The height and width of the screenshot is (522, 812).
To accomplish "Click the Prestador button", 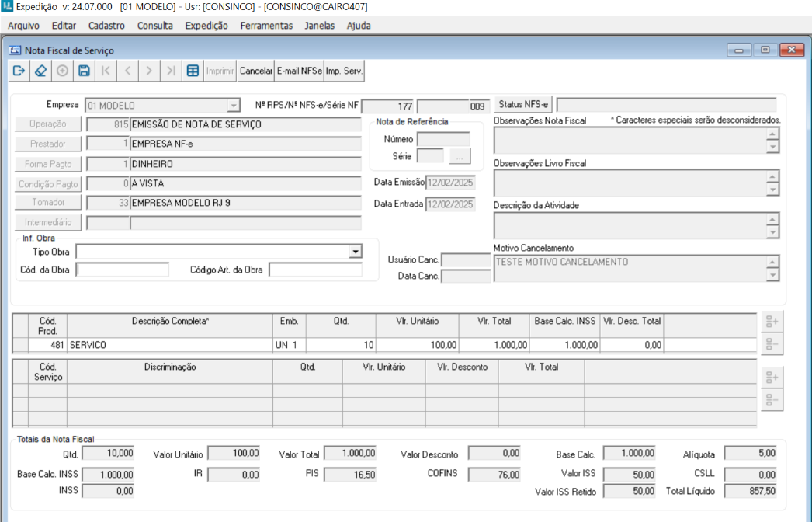I will [x=47, y=144].
